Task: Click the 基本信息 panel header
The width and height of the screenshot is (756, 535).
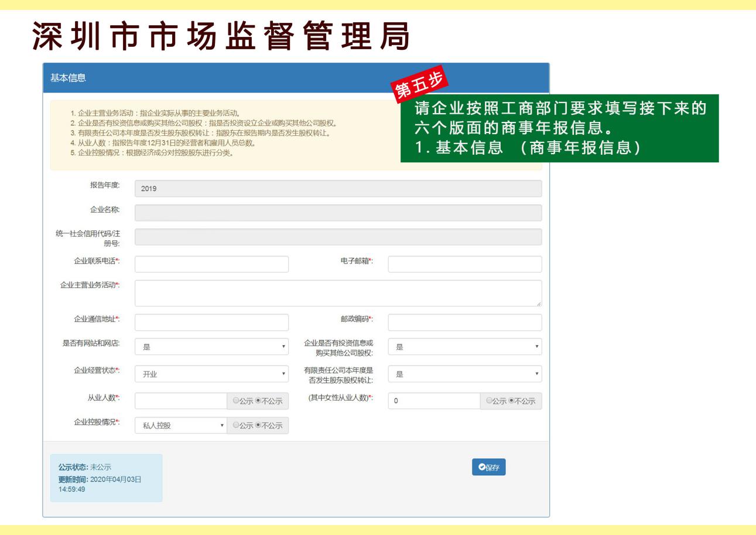Action: click(296, 77)
